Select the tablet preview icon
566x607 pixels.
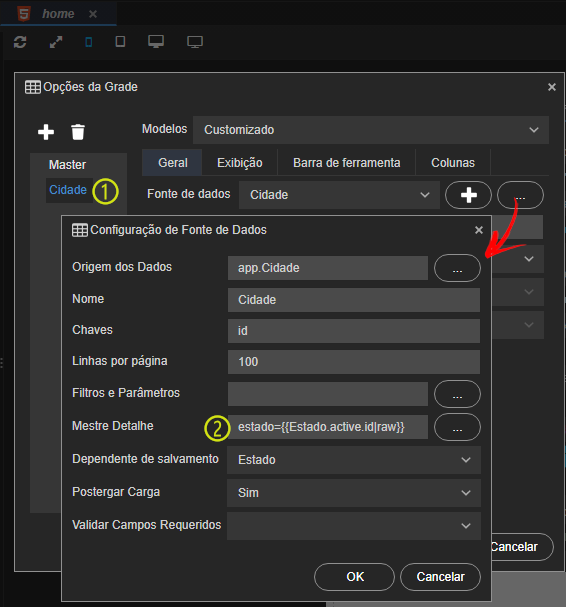tap(120, 41)
